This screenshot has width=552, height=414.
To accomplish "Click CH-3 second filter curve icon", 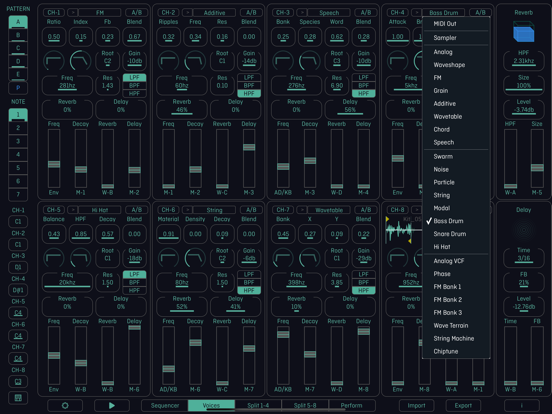I will 310,61.
